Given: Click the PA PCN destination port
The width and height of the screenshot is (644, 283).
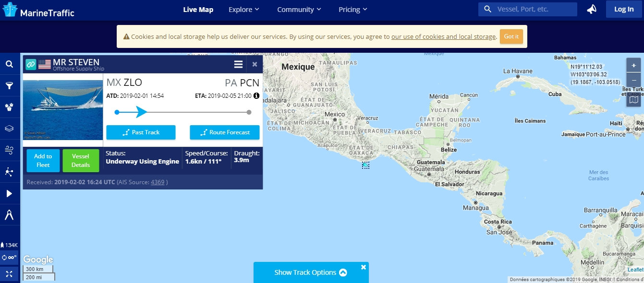Looking at the screenshot, I should pos(242,82).
